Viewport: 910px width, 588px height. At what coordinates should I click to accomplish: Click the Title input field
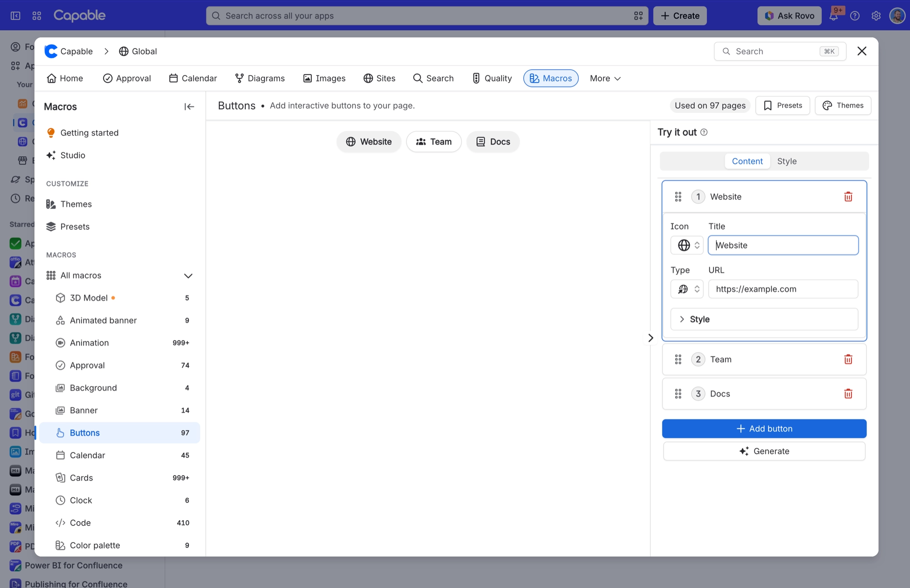pyautogui.click(x=783, y=245)
